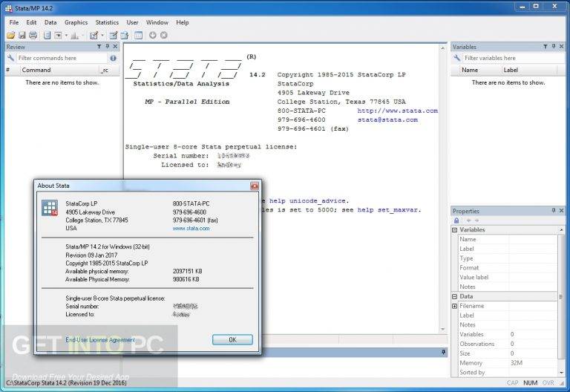570x392 pixels.
Task: Collapse the Variables section in Properties
Action: (454, 230)
